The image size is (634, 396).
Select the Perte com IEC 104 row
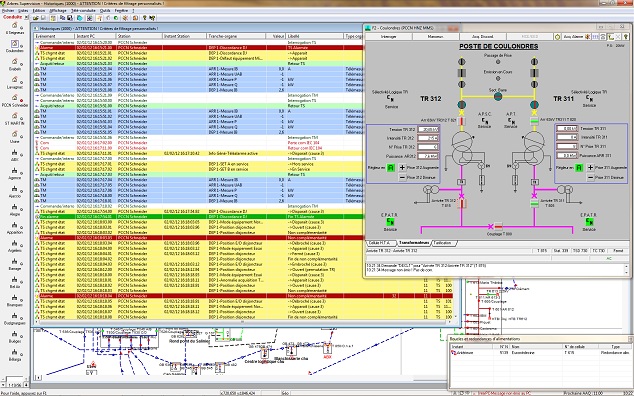point(198,143)
